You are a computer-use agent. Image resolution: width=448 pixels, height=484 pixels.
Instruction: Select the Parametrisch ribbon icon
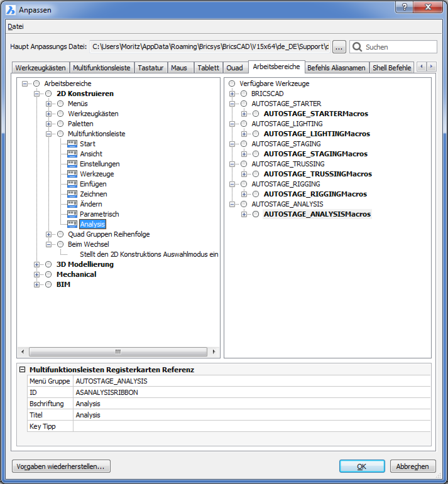tap(72, 214)
